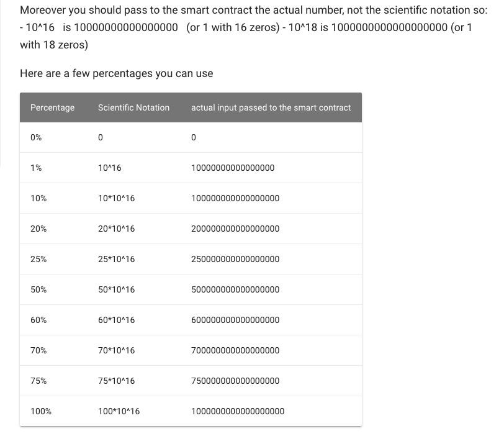504x436 pixels.
Task: Click the 20% row actual input value
Action: point(235,229)
